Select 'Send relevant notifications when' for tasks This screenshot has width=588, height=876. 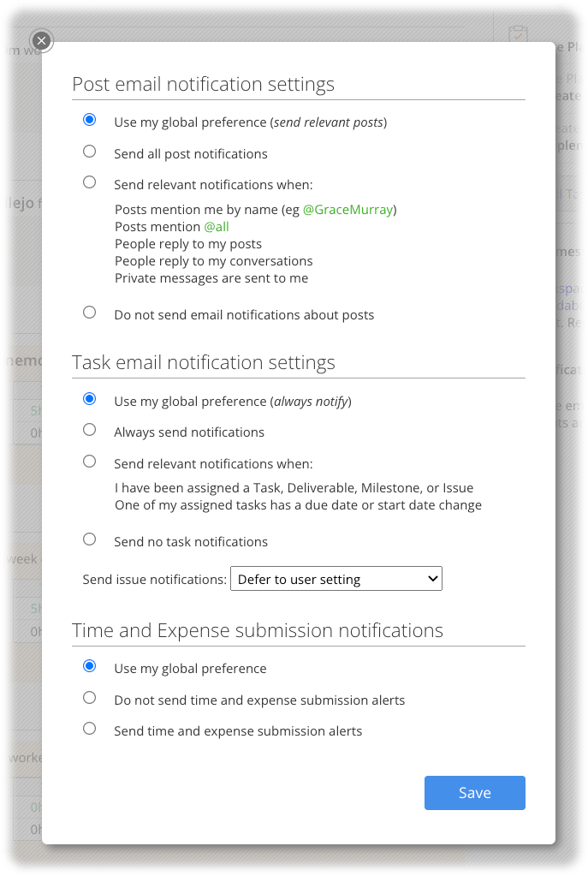[89, 461]
